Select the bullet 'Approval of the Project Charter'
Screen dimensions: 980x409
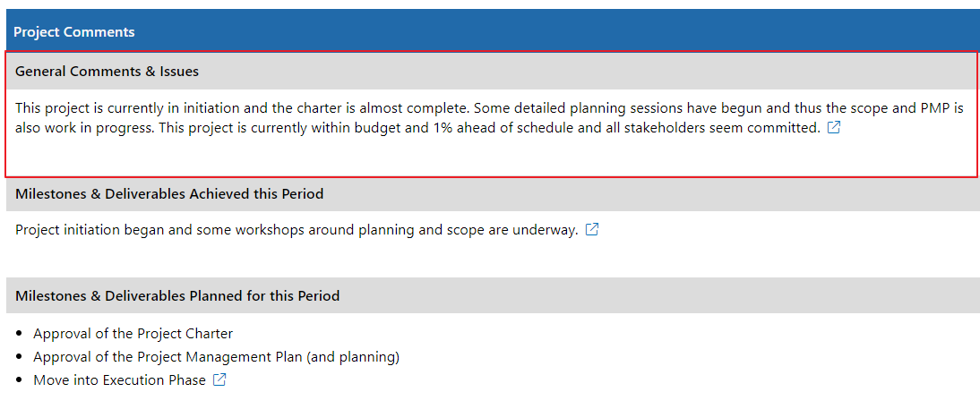pyautogui.click(x=133, y=334)
